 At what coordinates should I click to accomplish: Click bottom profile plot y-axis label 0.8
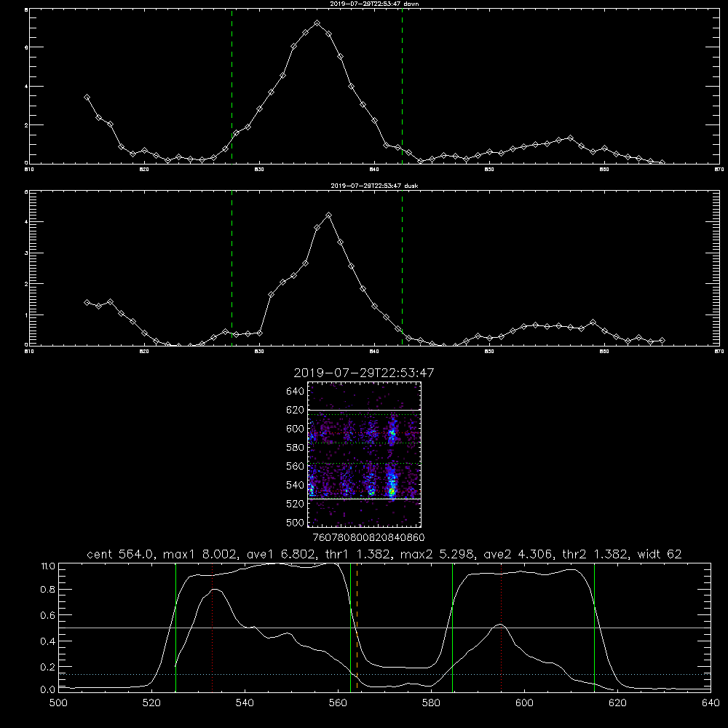[48, 589]
